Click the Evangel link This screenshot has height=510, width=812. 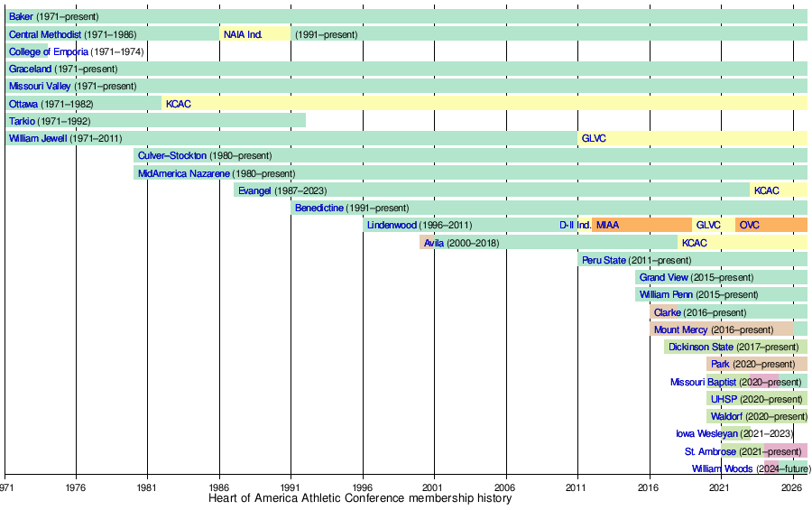pos(254,190)
